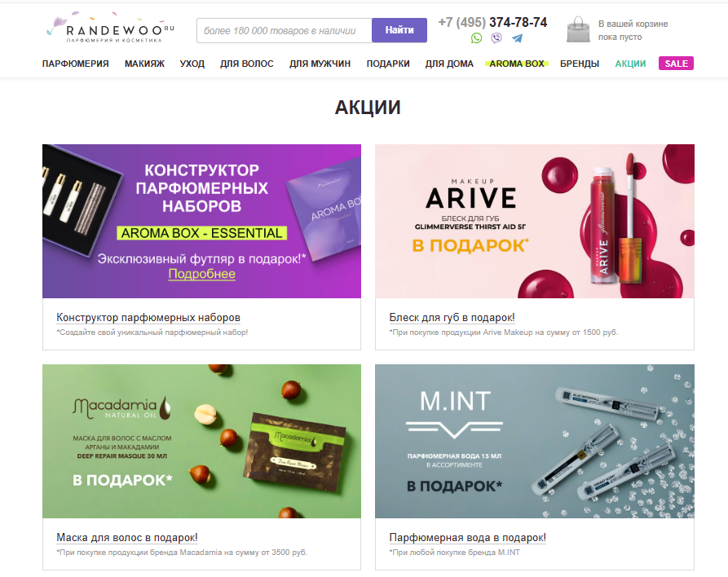Viewport: 728px width, 577px height.
Task: Open Telegram contact icon
Action: 517,38
